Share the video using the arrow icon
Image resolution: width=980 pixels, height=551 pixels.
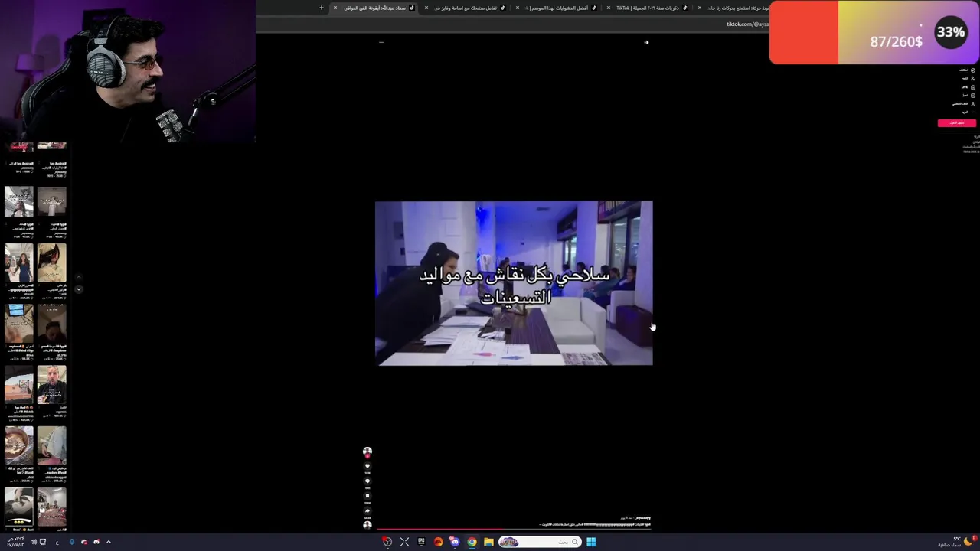(x=367, y=510)
